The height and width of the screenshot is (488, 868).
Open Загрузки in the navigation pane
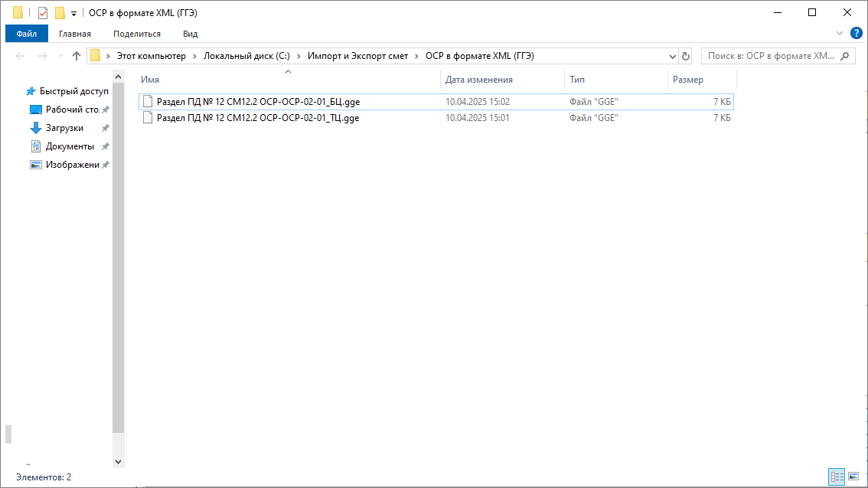click(64, 128)
